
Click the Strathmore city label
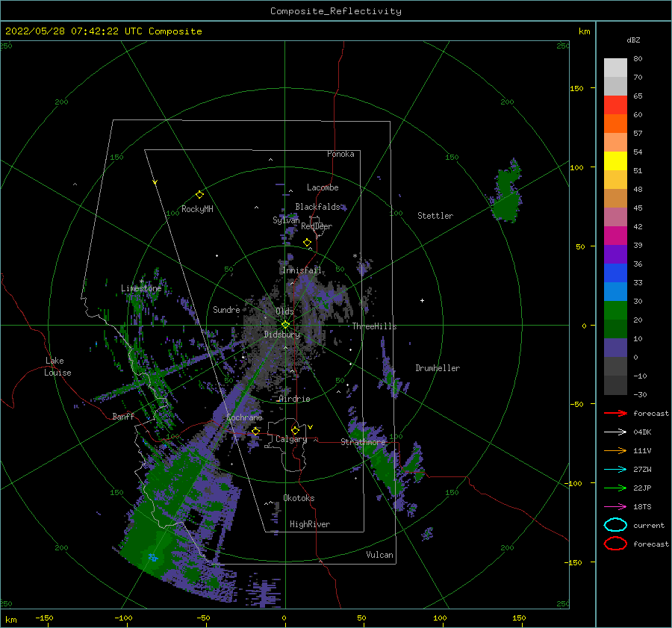[364, 442]
